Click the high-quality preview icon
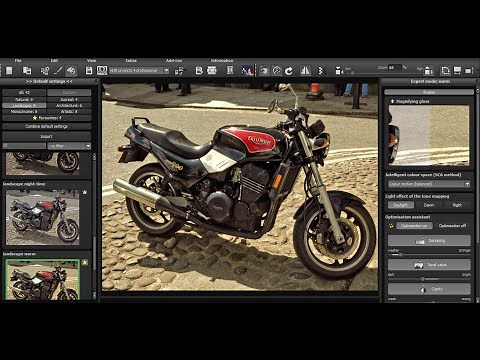 pos(429,70)
